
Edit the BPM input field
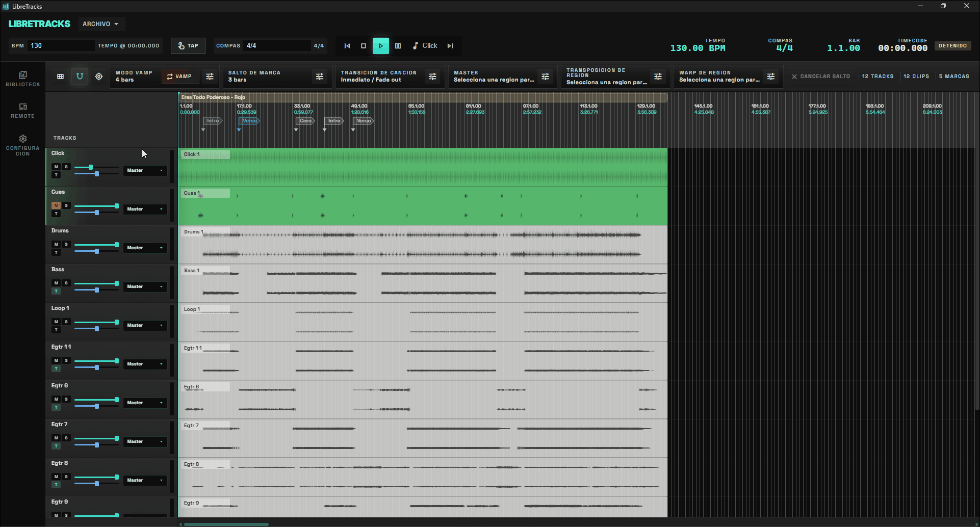(61, 46)
